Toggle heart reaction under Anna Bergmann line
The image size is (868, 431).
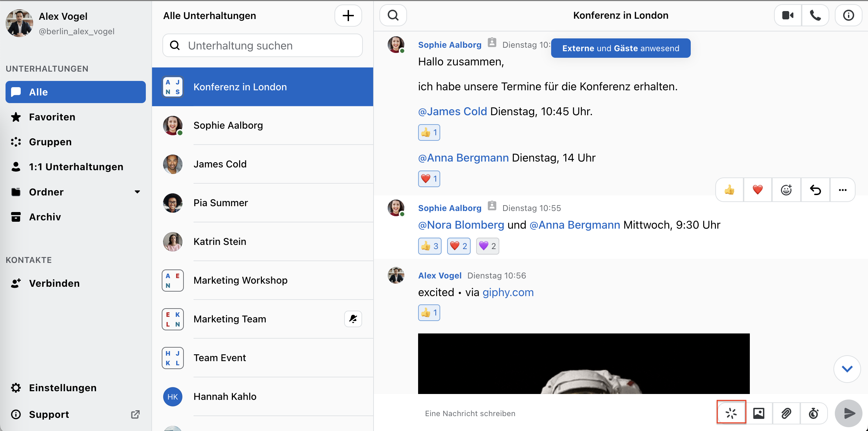tap(429, 179)
